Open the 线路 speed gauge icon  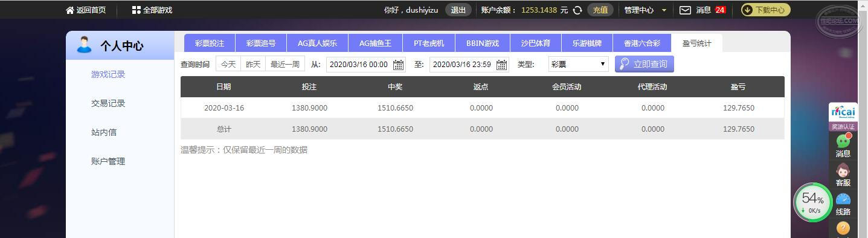click(843, 200)
